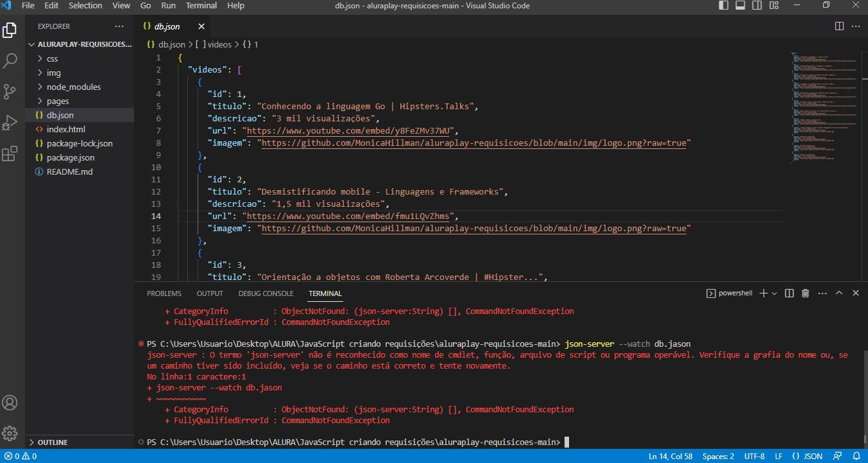Viewport: 868px width, 463px height.
Task: Maximize the terminal panel size
Action: click(x=839, y=293)
